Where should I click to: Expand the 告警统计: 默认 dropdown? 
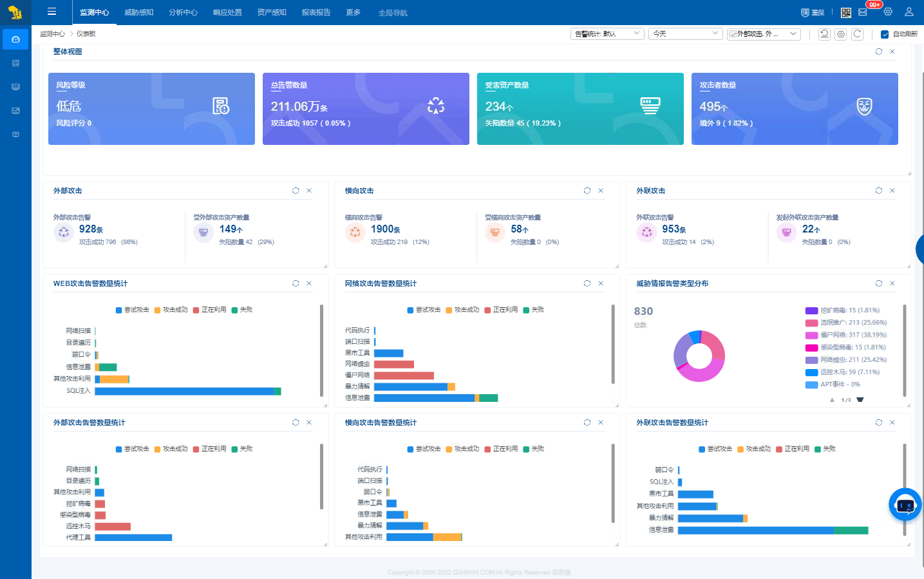click(607, 34)
